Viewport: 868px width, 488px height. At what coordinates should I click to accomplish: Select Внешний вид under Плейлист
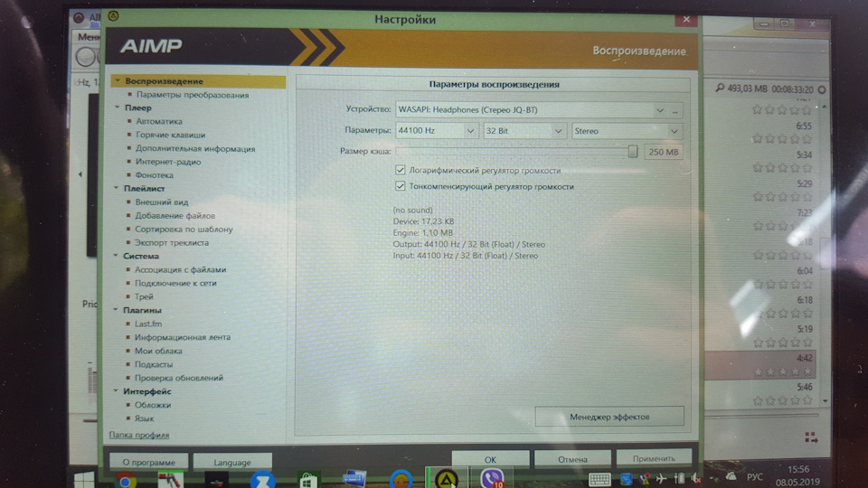point(162,202)
